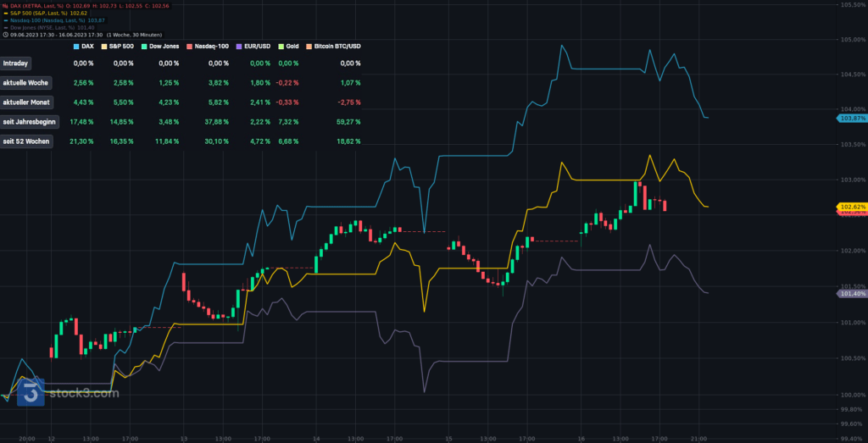
Task: Choose the seit Jahresbeginn period
Action: [30, 122]
